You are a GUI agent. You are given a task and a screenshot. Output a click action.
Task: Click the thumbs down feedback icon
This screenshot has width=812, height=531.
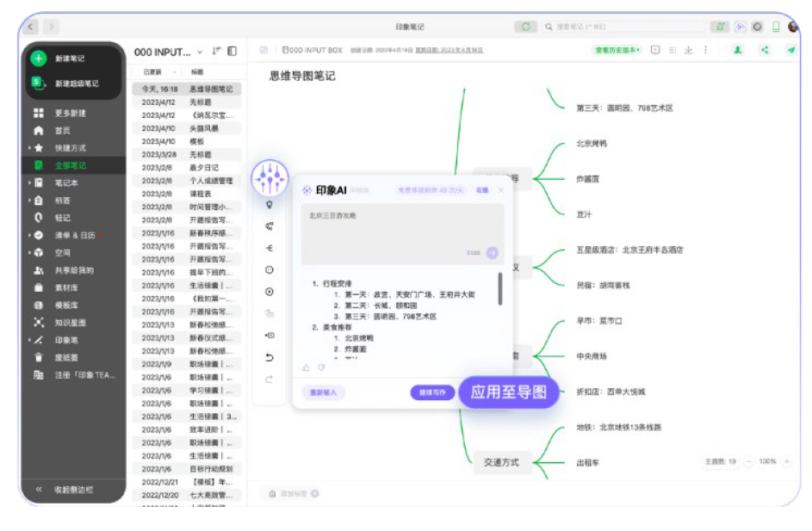[x=321, y=368]
